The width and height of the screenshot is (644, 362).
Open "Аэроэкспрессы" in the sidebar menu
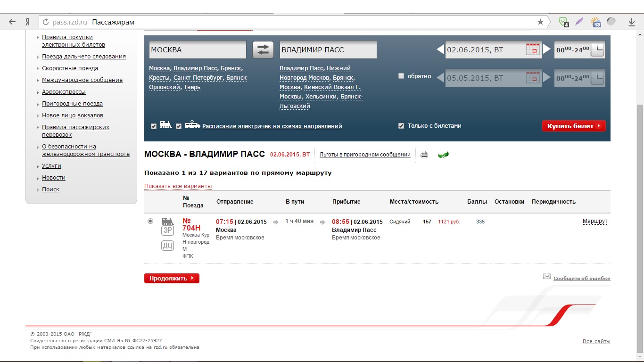64,92
